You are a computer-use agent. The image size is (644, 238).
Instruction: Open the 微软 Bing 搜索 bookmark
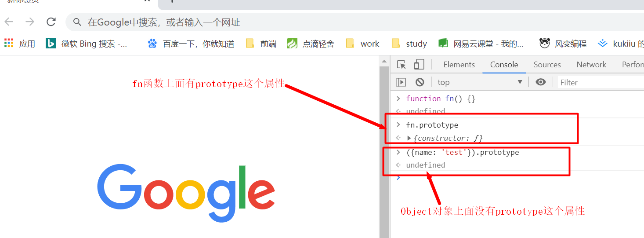click(x=87, y=44)
